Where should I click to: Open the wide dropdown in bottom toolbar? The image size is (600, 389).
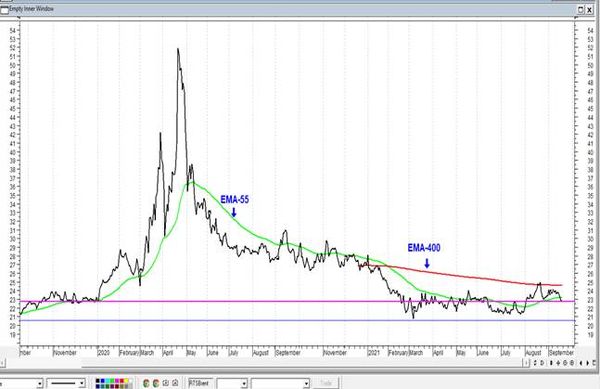click(x=306, y=383)
